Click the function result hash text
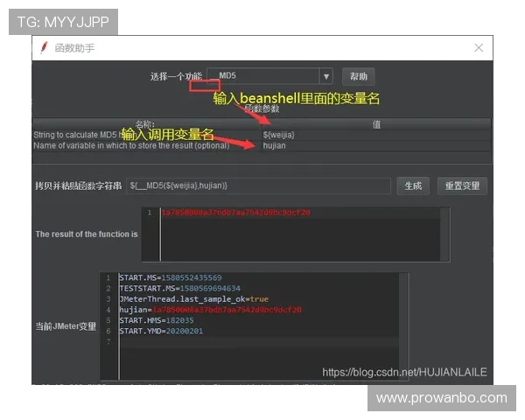Screen dimensions: 525x420 tap(235, 213)
